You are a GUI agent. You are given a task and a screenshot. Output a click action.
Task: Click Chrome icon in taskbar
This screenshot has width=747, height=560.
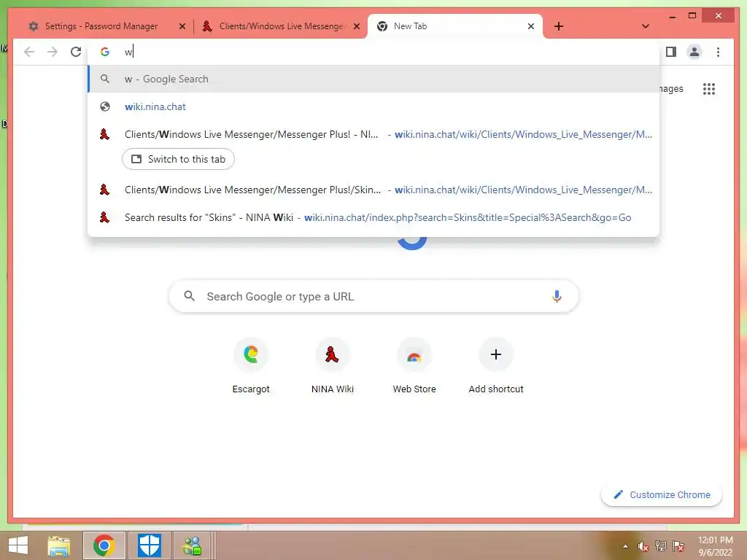click(104, 545)
